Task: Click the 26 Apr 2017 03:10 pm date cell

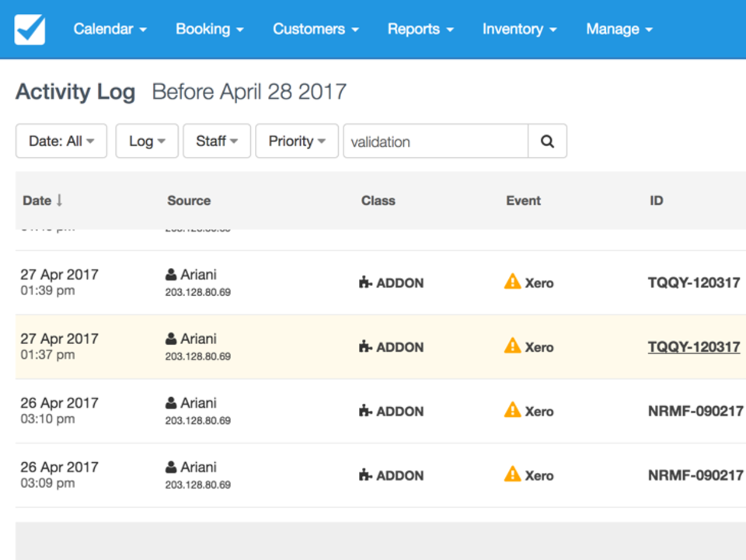Action: (x=60, y=410)
